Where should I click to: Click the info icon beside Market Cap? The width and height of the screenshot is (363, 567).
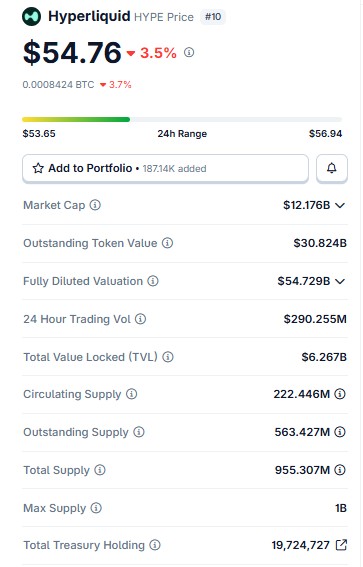click(95, 205)
